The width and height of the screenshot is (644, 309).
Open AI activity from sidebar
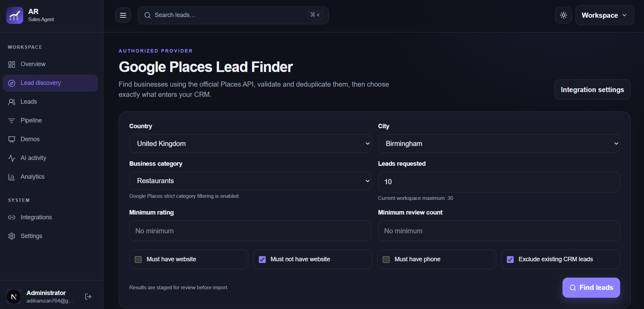pyautogui.click(x=50, y=158)
